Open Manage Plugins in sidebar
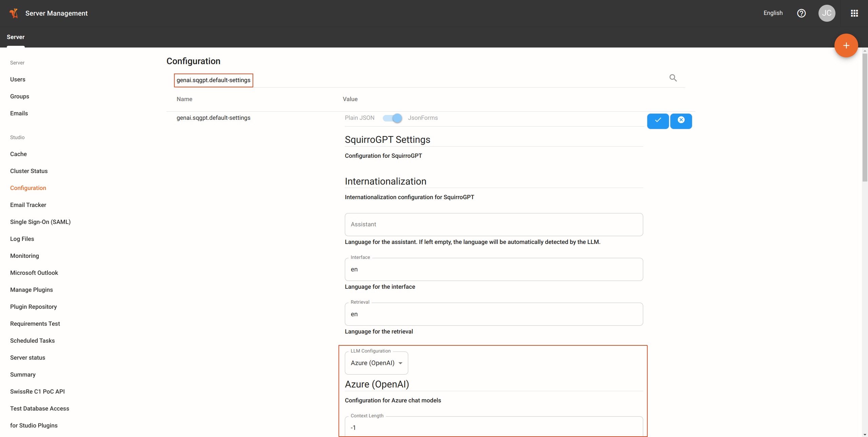 [x=32, y=290]
